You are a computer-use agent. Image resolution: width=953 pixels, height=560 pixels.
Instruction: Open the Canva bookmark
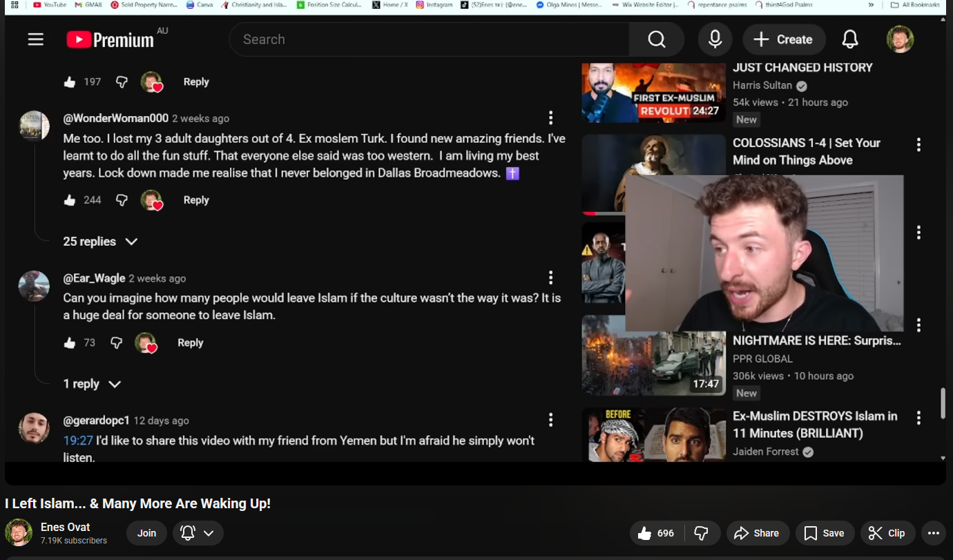pyautogui.click(x=200, y=5)
